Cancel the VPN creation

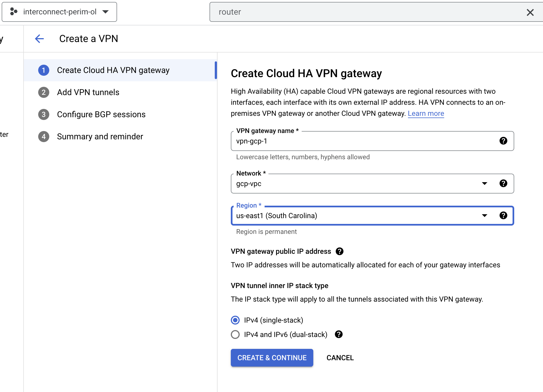pos(340,358)
